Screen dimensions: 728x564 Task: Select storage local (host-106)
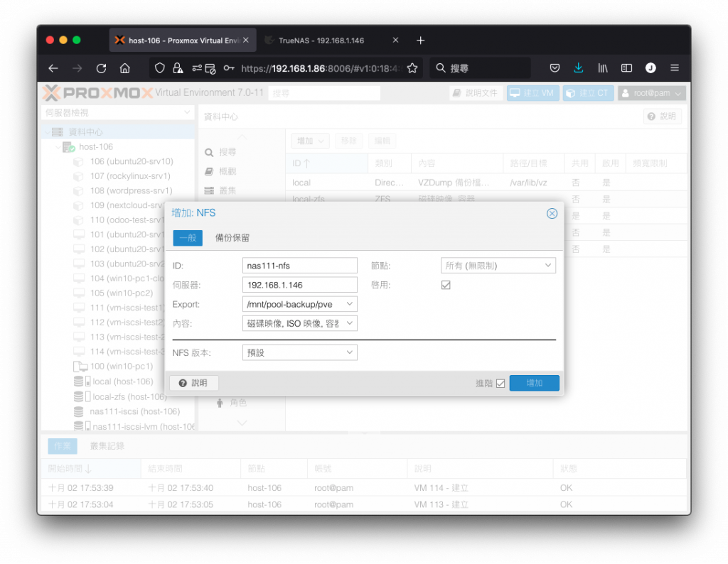[x=122, y=381]
